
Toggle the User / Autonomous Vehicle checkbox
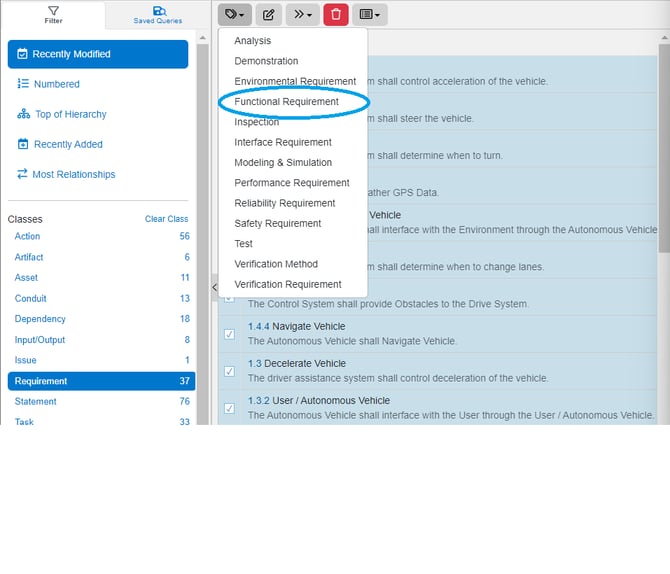[229, 408]
